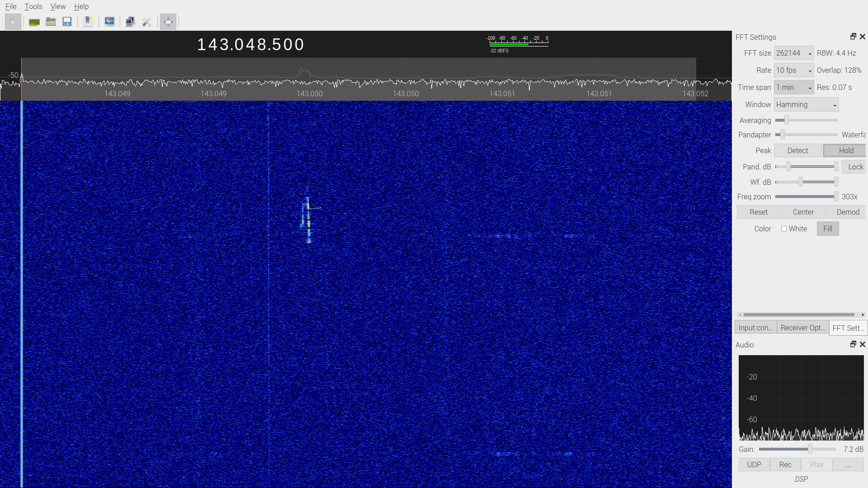The image size is (868, 488).
Task: Open remote control monitor icon
Action: [130, 22]
